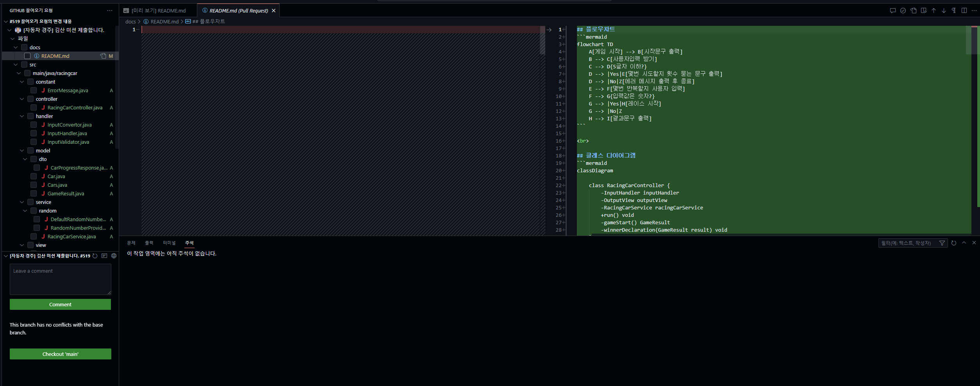Collapse the docs folder

point(16,47)
